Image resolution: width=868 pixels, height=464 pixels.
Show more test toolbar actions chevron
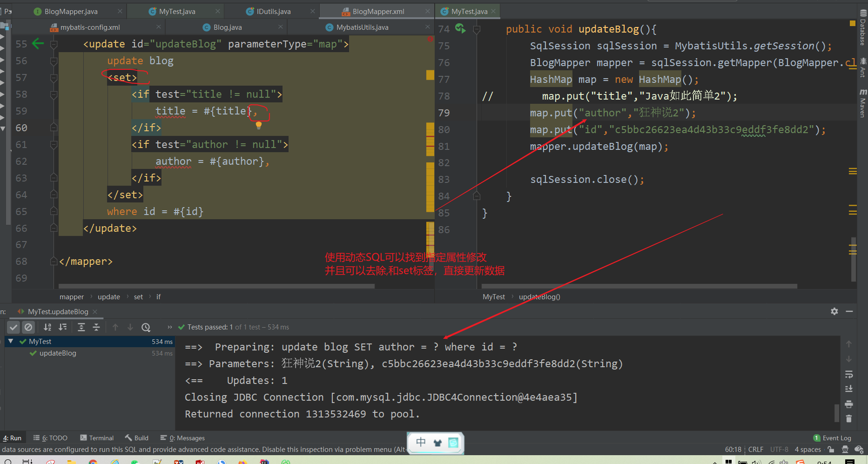[170, 327]
